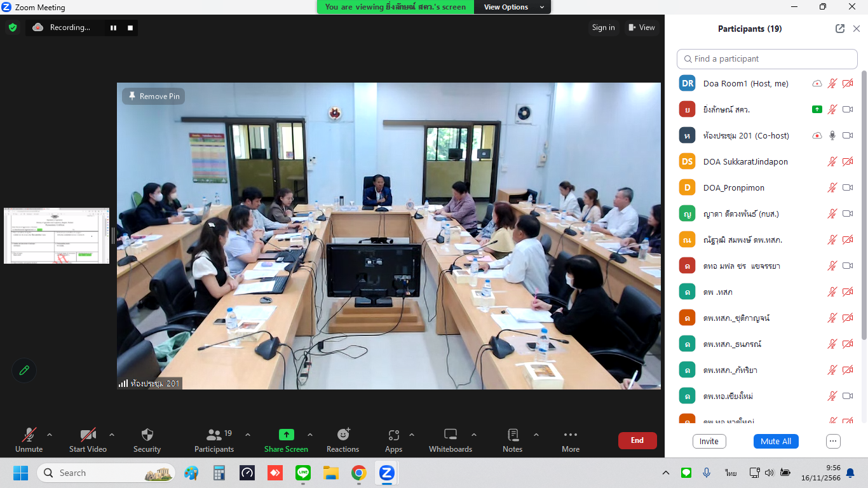Toggle video for ดพ.ทสภ._ธนภรณ์
The width and height of the screenshot is (868, 488).
[x=848, y=344]
